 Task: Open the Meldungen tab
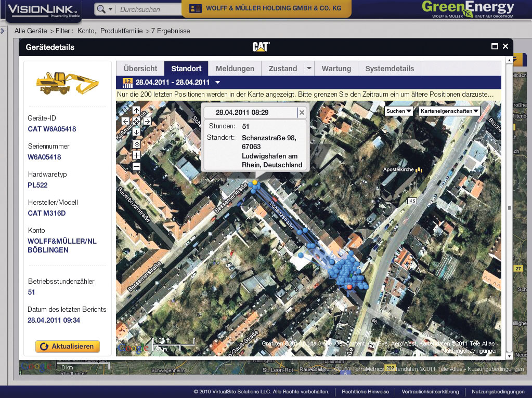point(235,69)
